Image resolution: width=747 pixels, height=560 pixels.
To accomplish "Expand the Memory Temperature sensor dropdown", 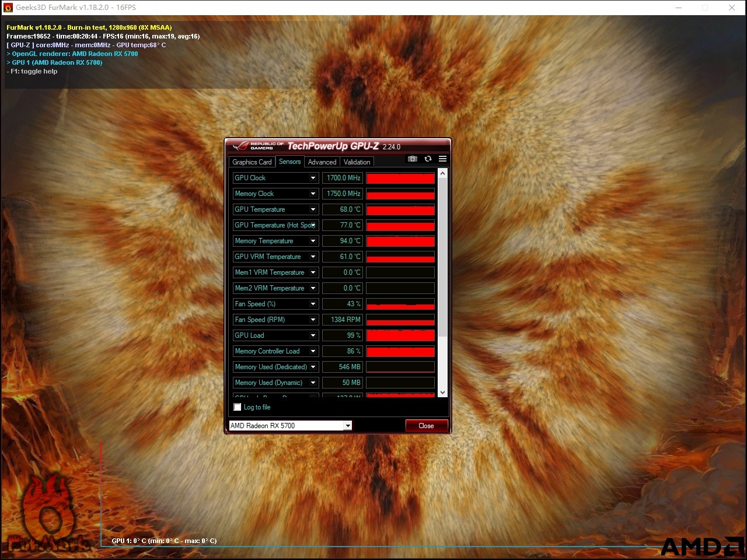I will 313,241.
